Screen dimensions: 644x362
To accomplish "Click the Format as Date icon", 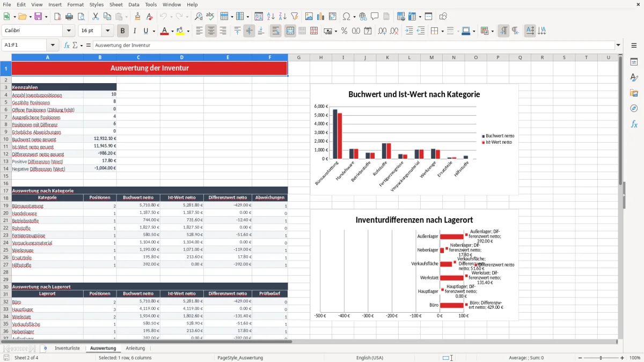I will coord(368,31).
